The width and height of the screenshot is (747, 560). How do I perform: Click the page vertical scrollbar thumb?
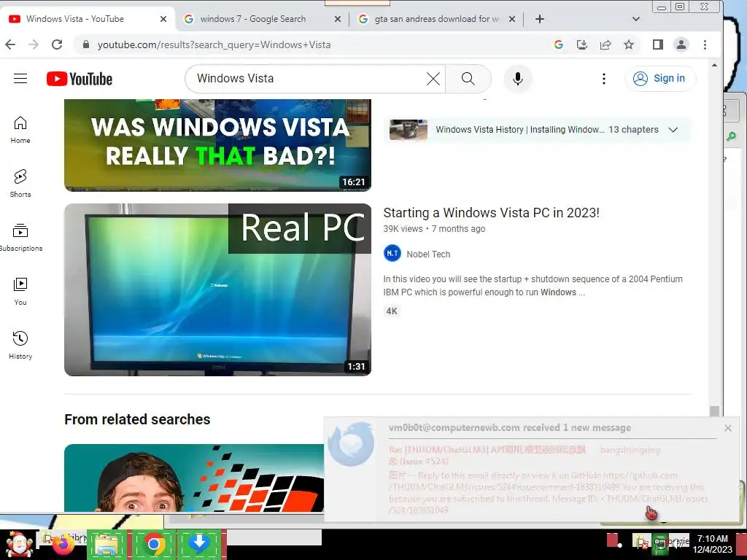tap(713, 411)
